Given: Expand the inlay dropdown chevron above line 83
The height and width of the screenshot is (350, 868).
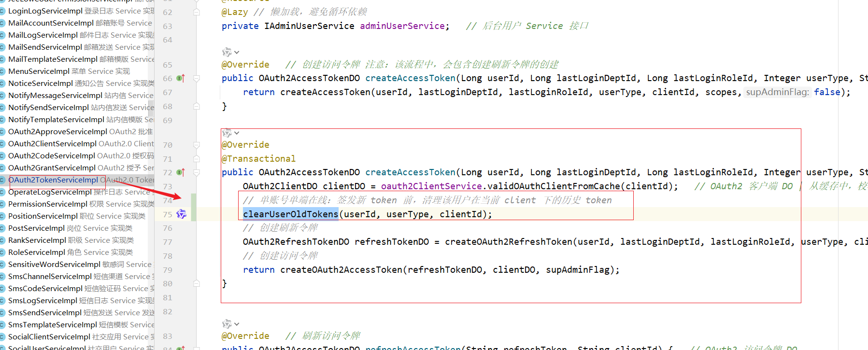Looking at the screenshot, I should [x=237, y=324].
